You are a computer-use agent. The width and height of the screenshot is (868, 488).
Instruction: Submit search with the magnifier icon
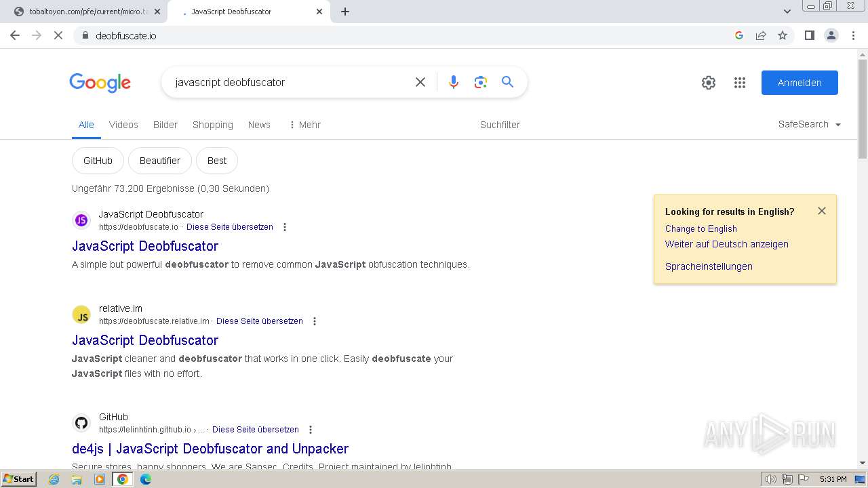coord(507,82)
